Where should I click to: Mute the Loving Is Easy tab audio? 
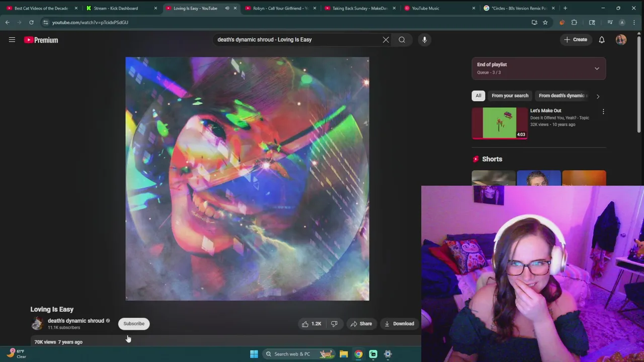point(227,8)
